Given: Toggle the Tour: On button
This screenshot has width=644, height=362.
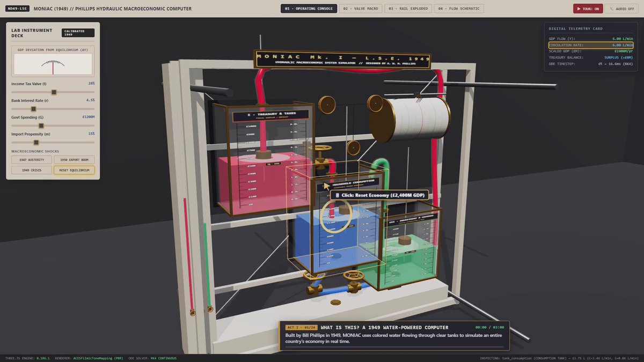Looking at the screenshot, I should [x=588, y=9].
